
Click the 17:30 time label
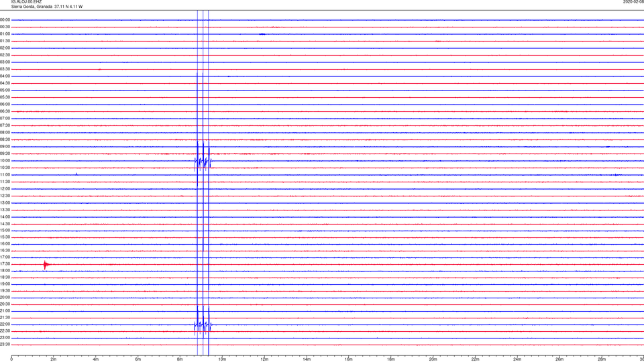[5, 264]
